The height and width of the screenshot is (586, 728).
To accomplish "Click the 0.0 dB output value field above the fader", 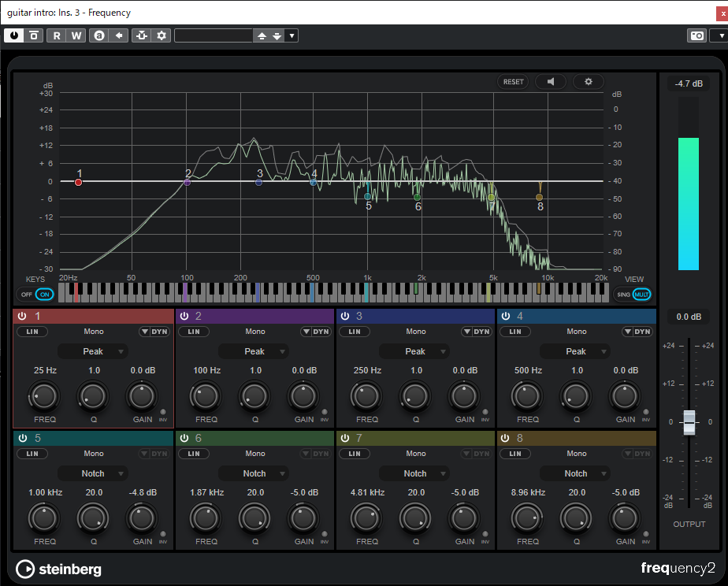I will coord(689,317).
